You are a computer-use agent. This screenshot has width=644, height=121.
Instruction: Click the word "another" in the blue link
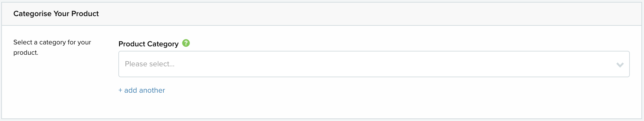pyautogui.click(x=152, y=90)
